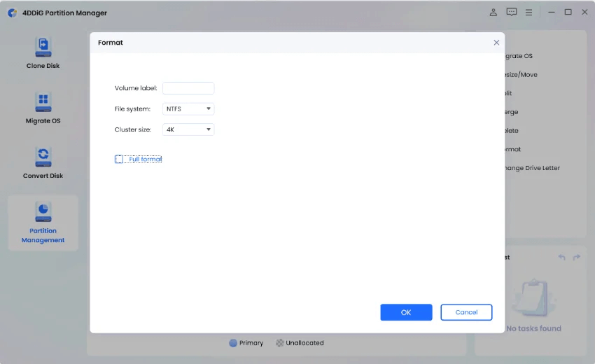Click the No tasks found text
The height and width of the screenshot is (364, 595).
pos(533,328)
